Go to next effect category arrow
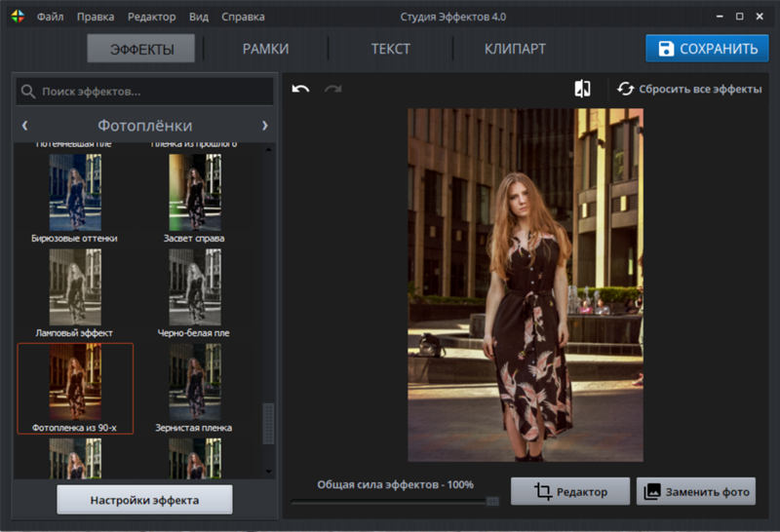Viewport: 780px width, 532px height. click(264, 126)
